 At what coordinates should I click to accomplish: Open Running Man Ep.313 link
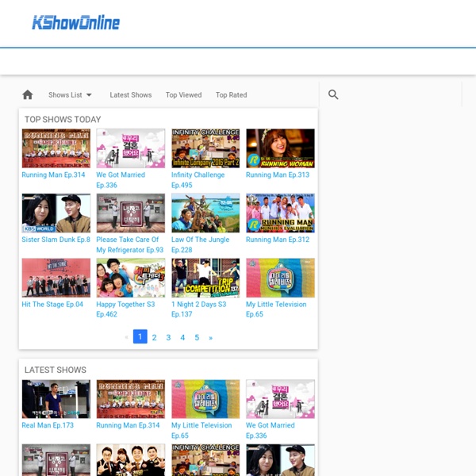[277, 175]
